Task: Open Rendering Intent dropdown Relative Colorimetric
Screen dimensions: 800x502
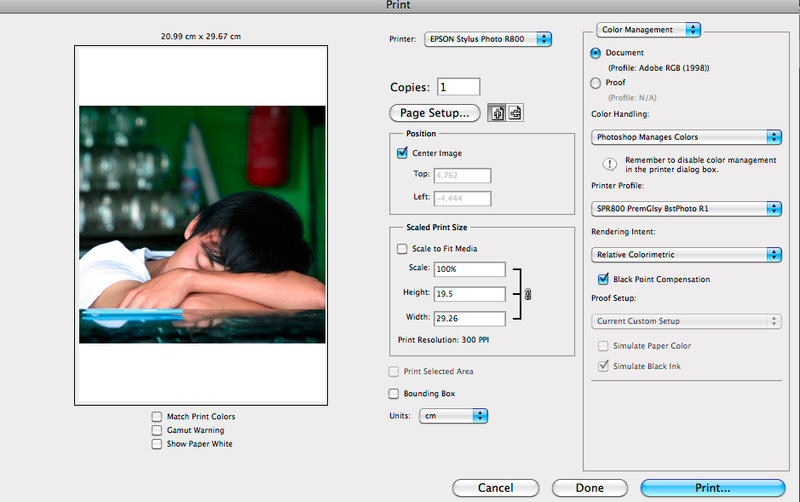Action: tap(686, 254)
